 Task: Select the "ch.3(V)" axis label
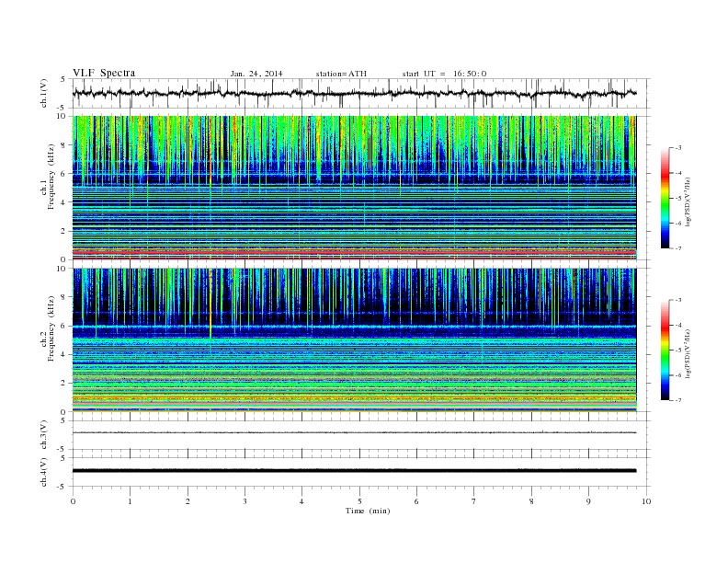44,435
